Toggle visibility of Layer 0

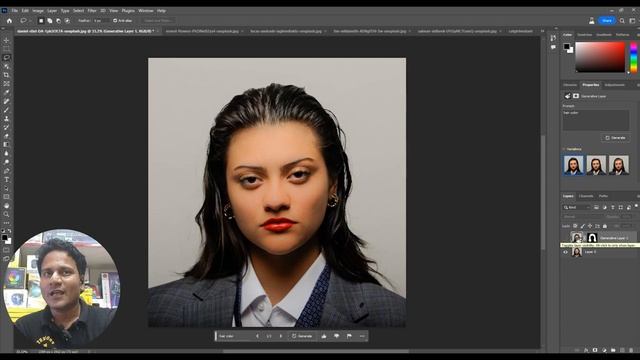pyautogui.click(x=565, y=252)
